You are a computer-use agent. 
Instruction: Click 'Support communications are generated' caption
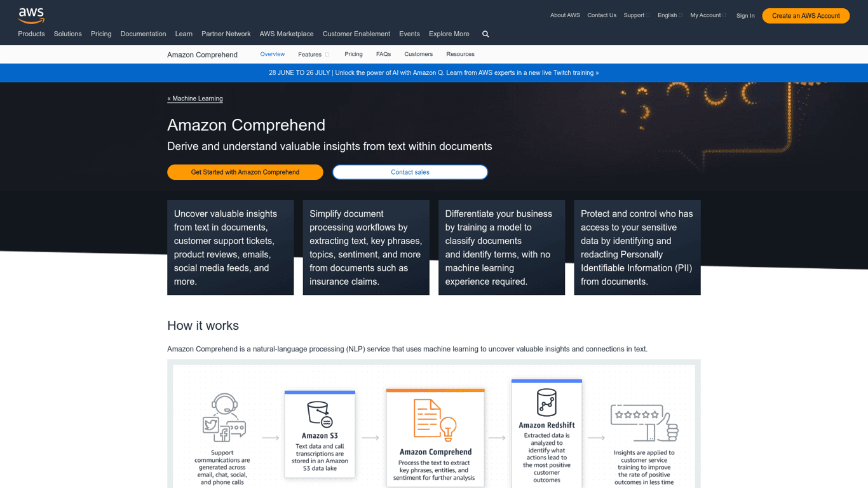222,468
